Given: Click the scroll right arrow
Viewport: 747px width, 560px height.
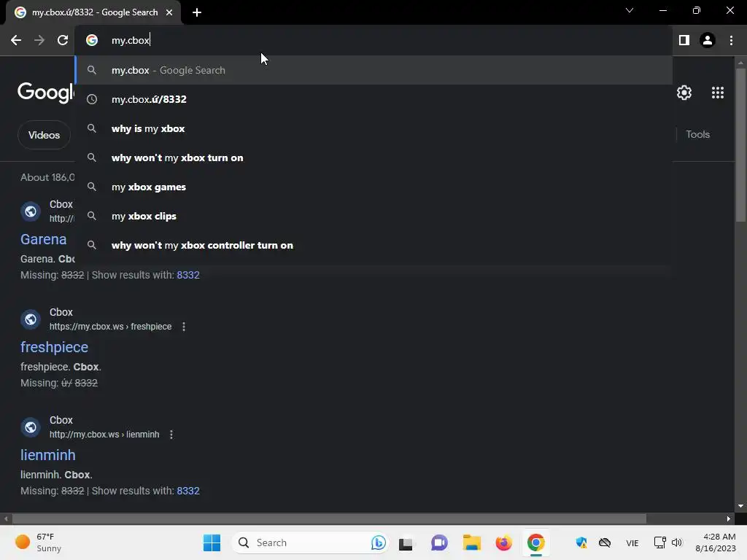Looking at the screenshot, I should click(729, 518).
